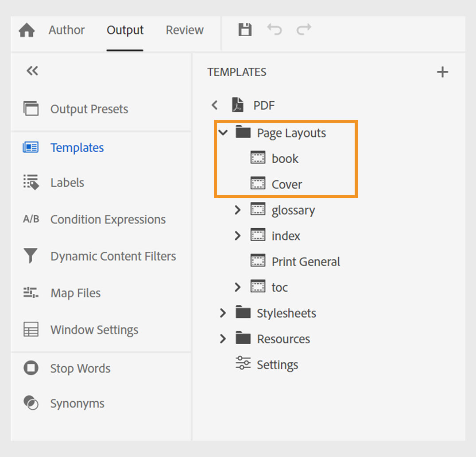Viewport: 476px width, 457px height.
Task: Collapse the Page Layouts folder
Action: click(x=223, y=132)
